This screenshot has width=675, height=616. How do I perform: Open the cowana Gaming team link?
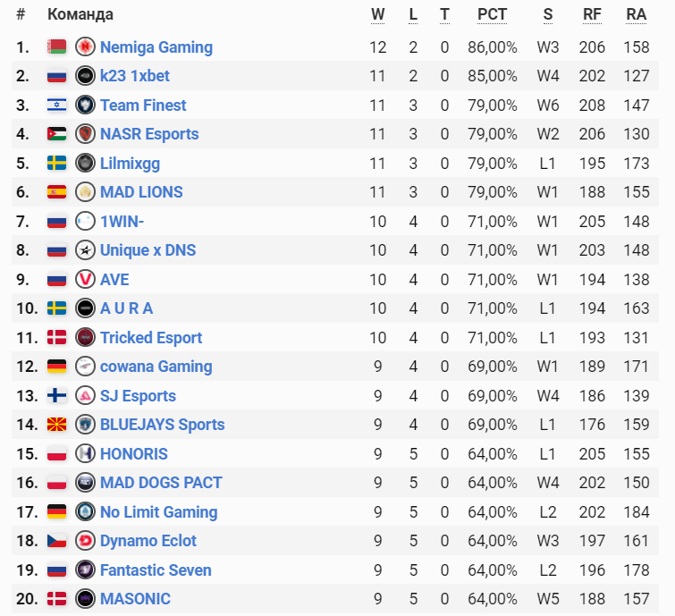[156, 367]
